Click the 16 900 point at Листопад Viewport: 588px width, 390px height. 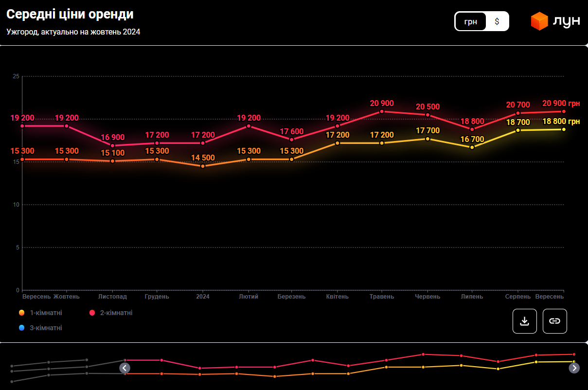tap(112, 146)
